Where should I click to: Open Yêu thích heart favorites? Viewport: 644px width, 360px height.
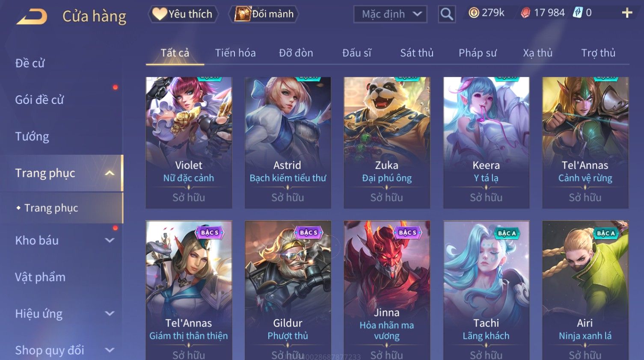click(183, 14)
